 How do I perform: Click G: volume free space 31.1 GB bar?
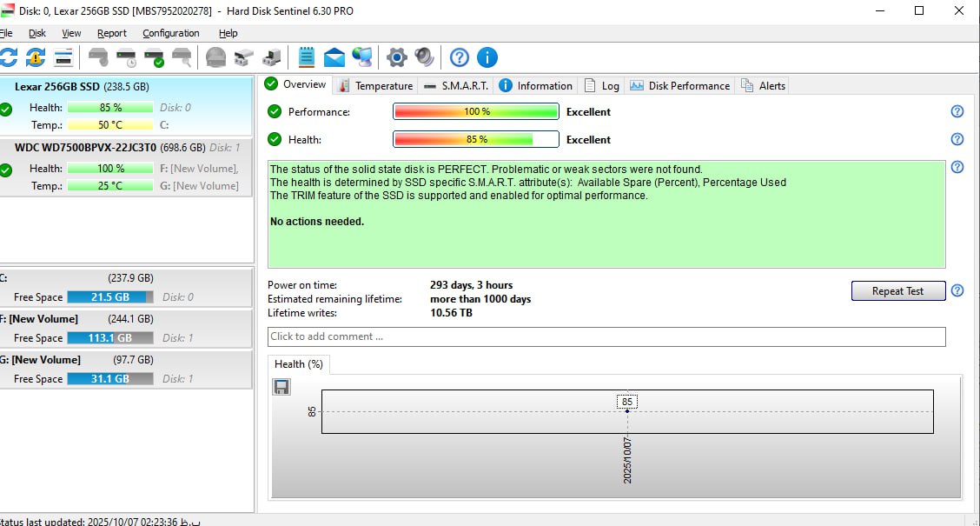pos(110,378)
